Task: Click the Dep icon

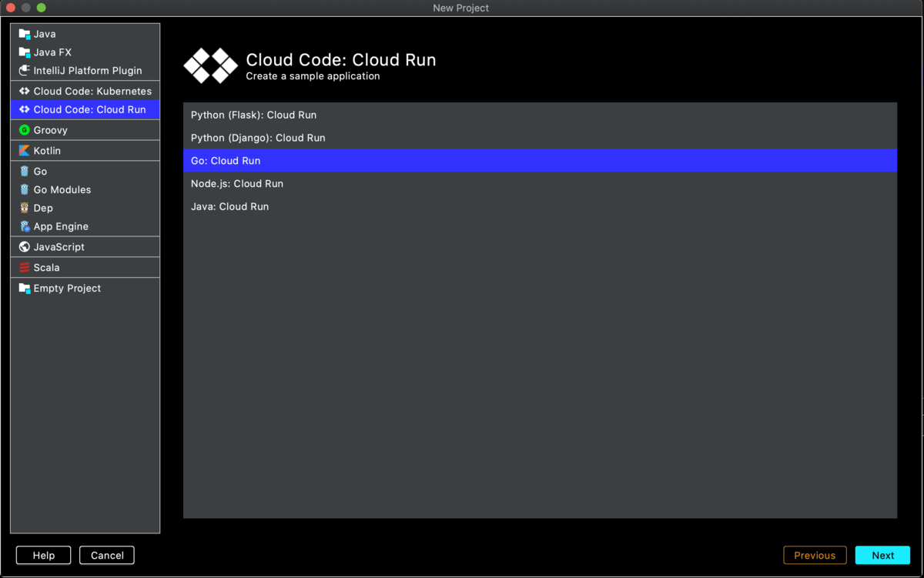Action: pyautogui.click(x=25, y=208)
